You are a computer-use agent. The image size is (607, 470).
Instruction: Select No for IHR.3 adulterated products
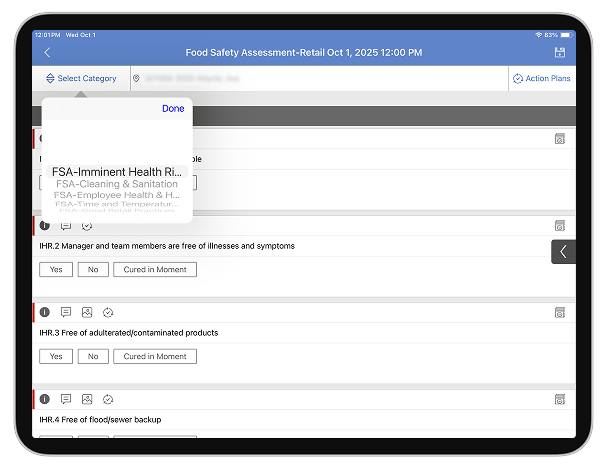pyautogui.click(x=92, y=357)
